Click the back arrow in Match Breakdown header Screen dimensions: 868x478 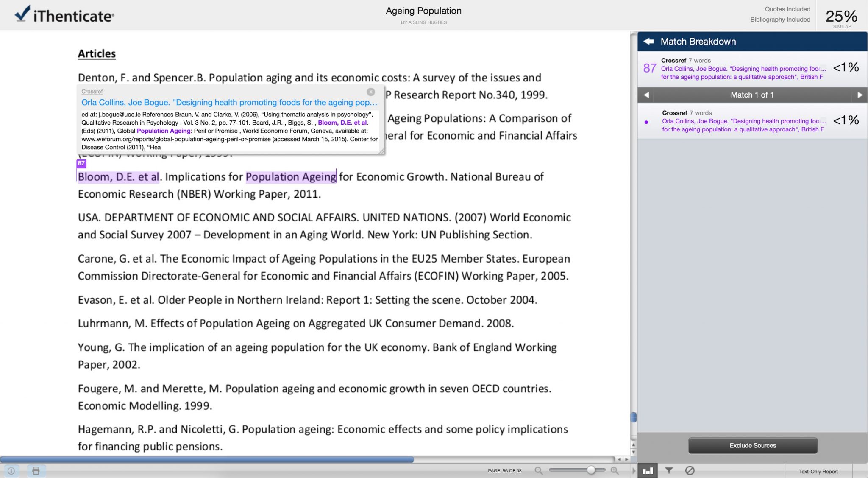click(x=648, y=42)
